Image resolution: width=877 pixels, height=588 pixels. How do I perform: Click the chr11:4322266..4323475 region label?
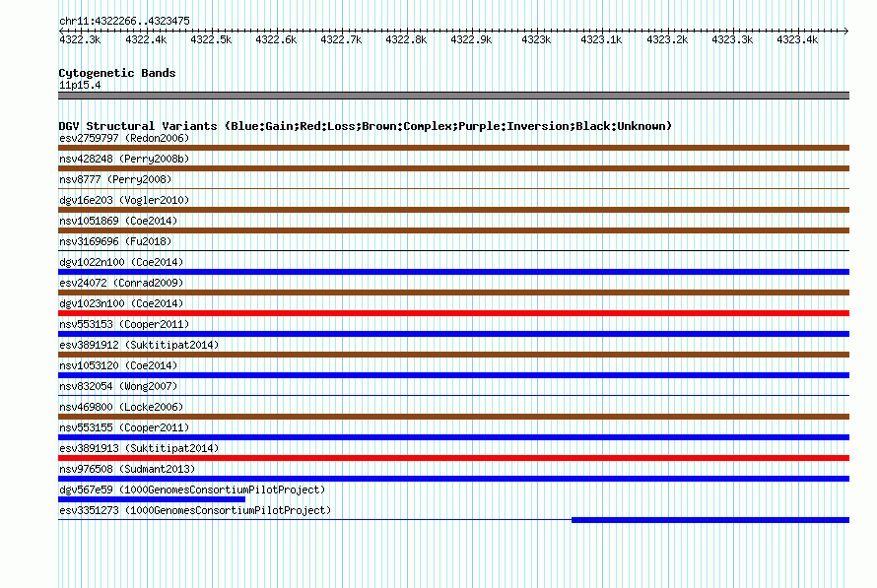tap(124, 21)
